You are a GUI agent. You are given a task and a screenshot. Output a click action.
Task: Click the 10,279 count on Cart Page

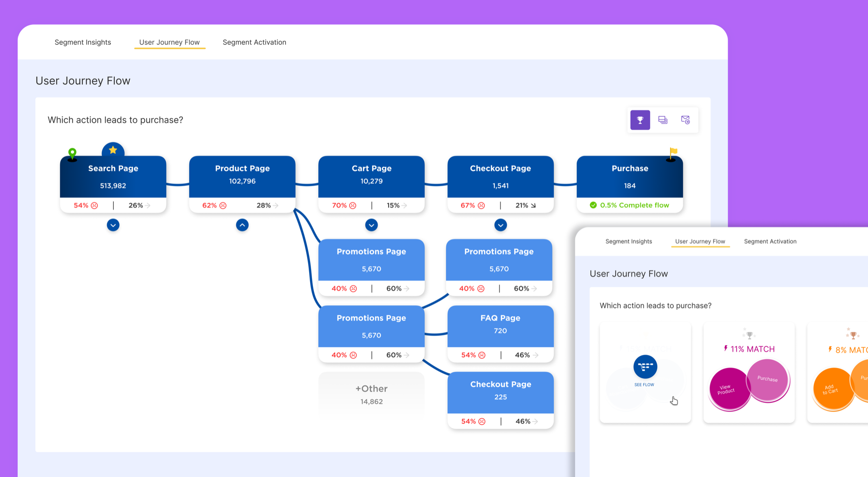point(371,181)
